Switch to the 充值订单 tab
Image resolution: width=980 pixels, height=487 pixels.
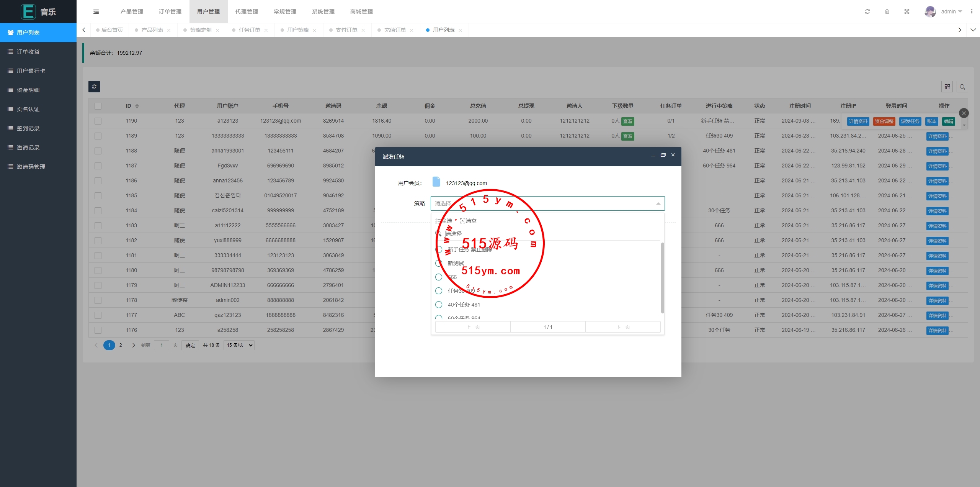[x=395, y=30]
